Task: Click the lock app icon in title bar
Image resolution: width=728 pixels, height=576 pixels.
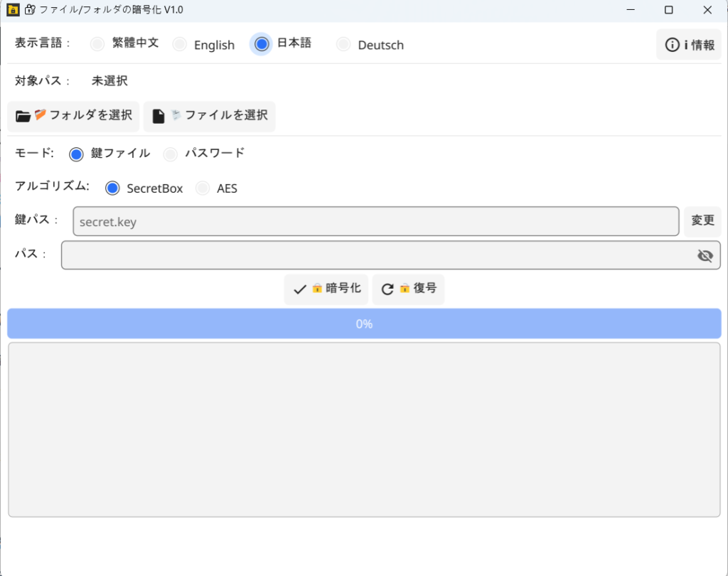Action: click(12, 10)
